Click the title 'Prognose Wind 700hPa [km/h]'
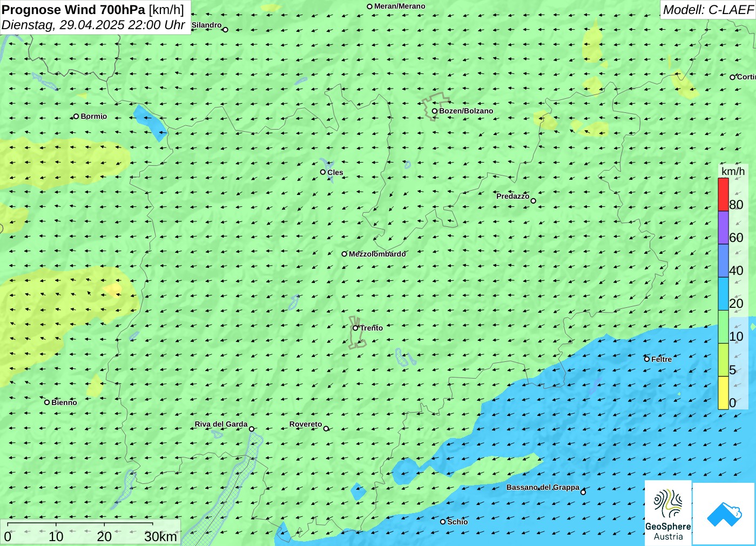This screenshot has width=756, height=546. click(x=93, y=10)
